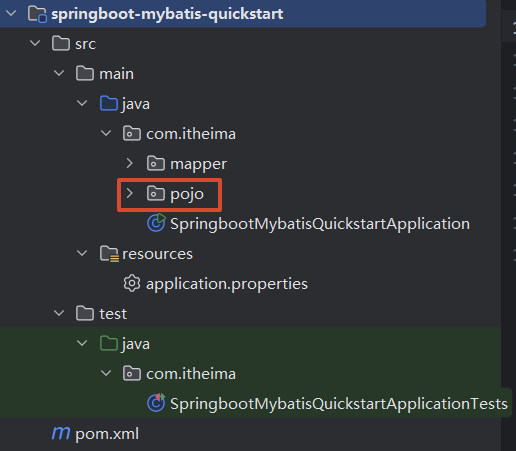This screenshot has width=516, height=451.
Task: Collapse the main folder chevron
Action: coord(59,73)
